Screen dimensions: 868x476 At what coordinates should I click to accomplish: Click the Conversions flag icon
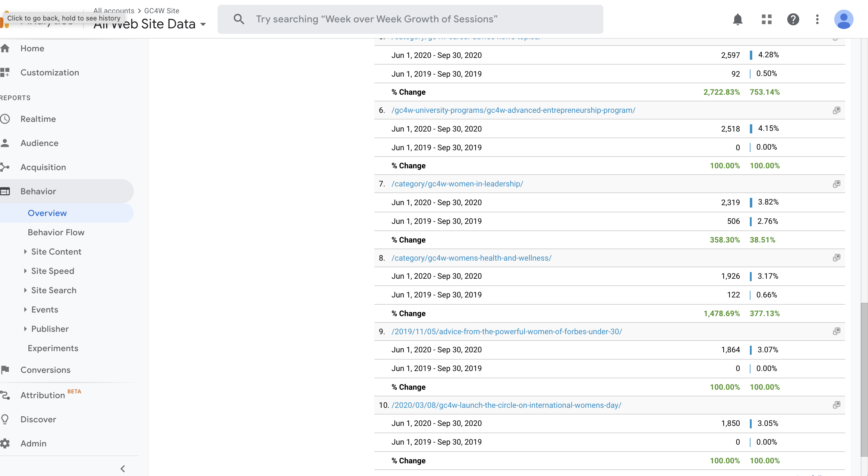(x=5, y=370)
